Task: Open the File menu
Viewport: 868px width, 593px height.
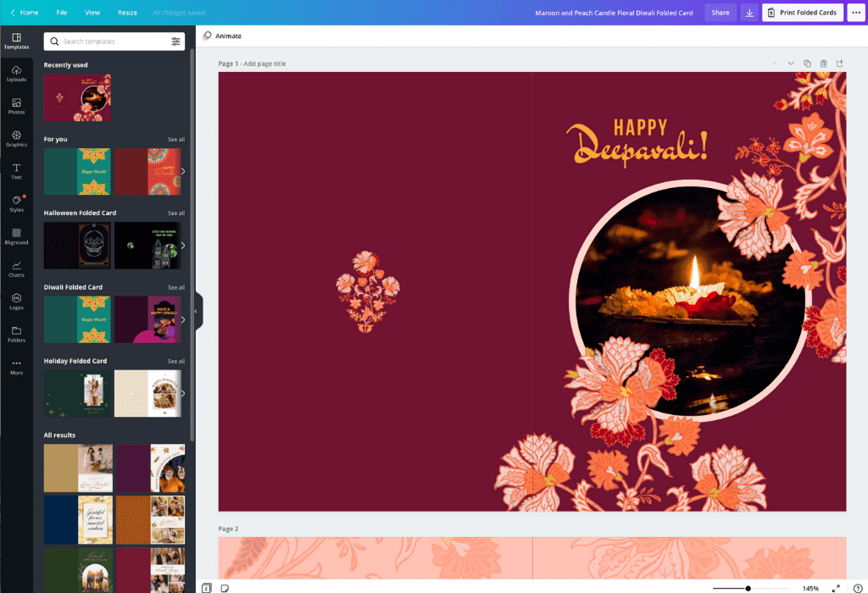Action: point(61,13)
